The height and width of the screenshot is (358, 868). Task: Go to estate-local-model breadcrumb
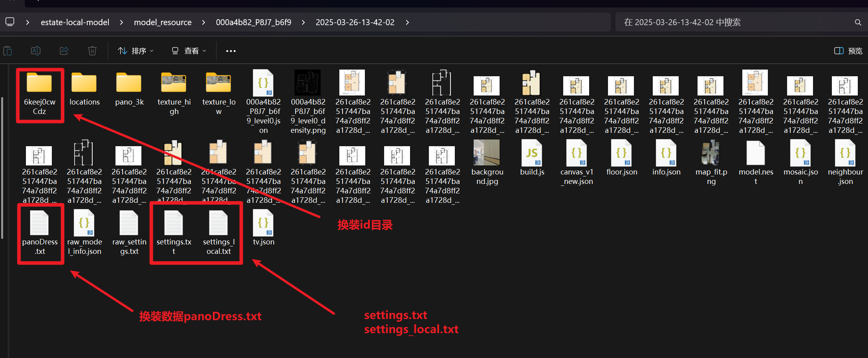(x=75, y=22)
